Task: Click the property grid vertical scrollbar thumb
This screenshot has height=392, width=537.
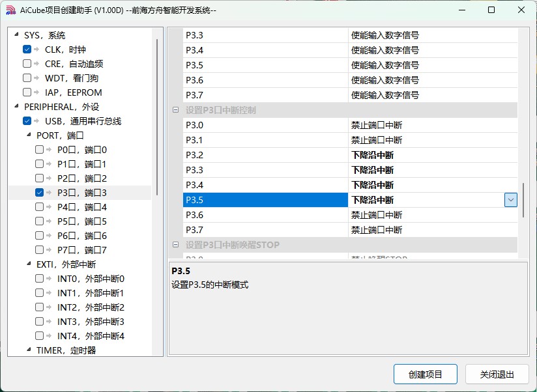Action: tap(523, 201)
